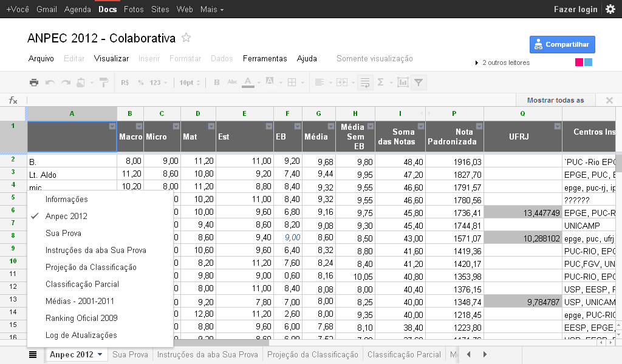Select Informações in sheet list
622x364 pixels.
pyautogui.click(x=67, y=199)
